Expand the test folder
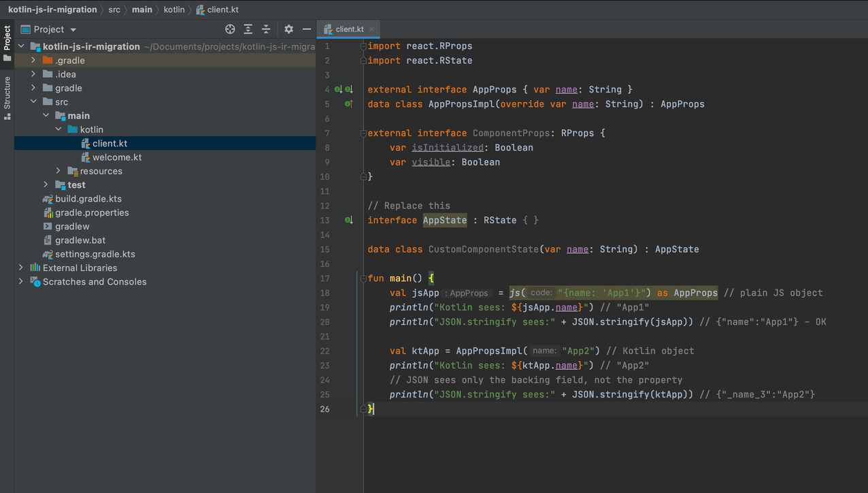Viewport: 868px width, 493px height. (x=45, y=185)
